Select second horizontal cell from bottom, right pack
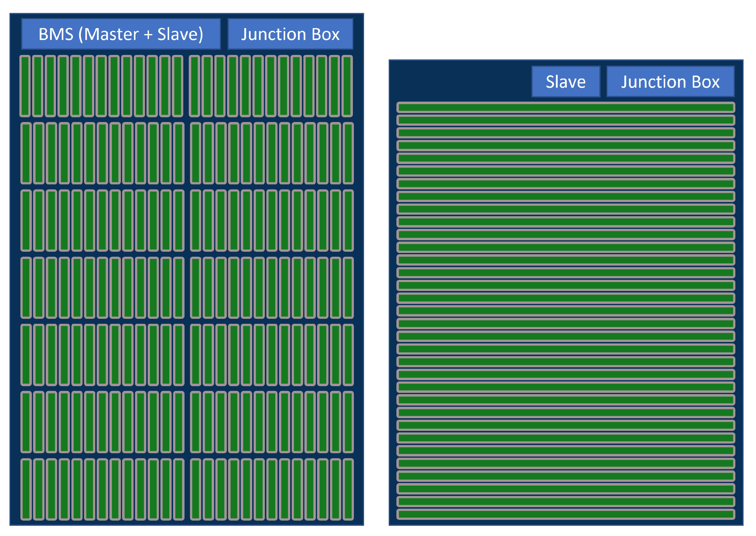The image size is (756, 536). coord(566,501)
